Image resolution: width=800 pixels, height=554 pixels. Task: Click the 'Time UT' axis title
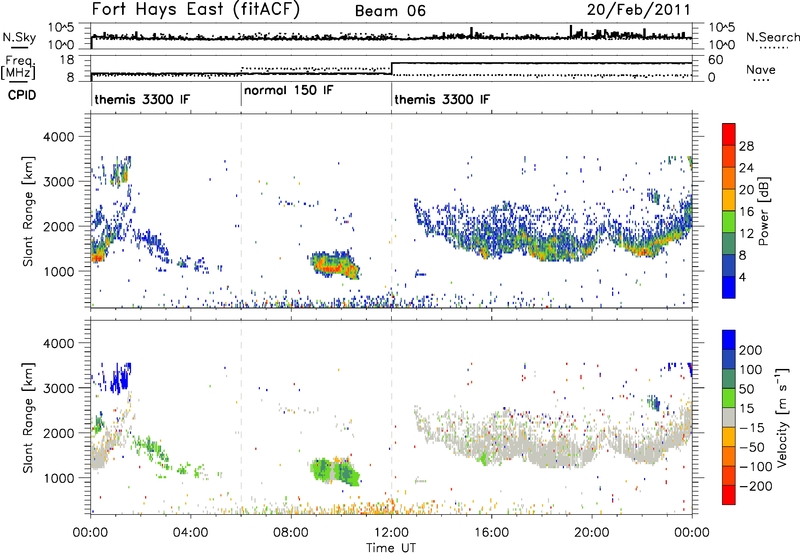tap(391, 547)
